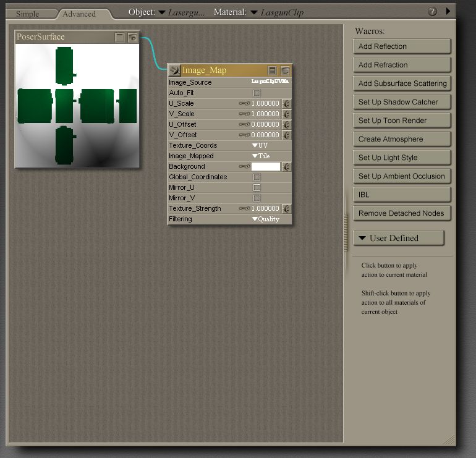Viewport: 476px width, 458px height.
Task: Open the Filtering Quality dropdown
Action: [x=266, y=219]
